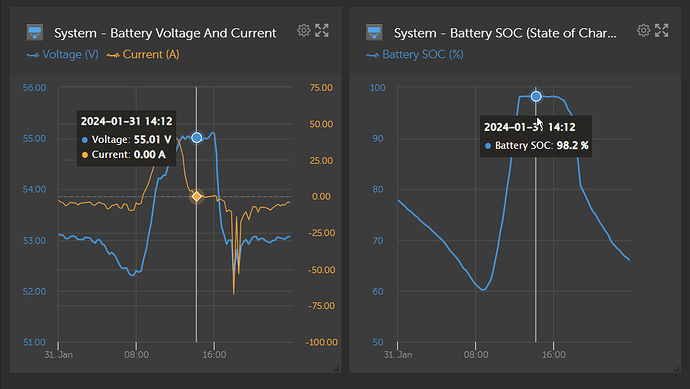Viewport: 690px width, 389px height.
Task: Click '08:00' axis label on voltage chart
Action: pos(136,355)
